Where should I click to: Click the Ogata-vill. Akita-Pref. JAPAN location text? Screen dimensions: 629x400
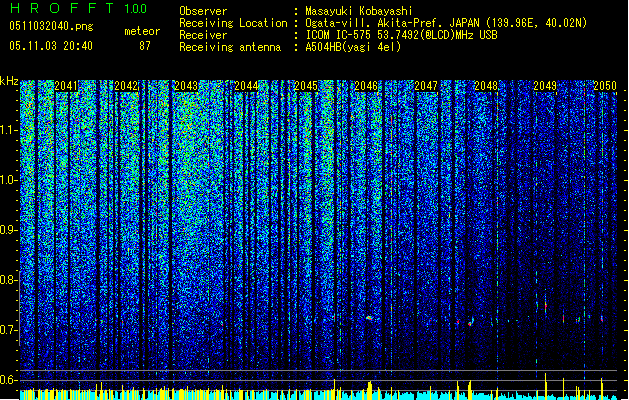coord(446,23)
